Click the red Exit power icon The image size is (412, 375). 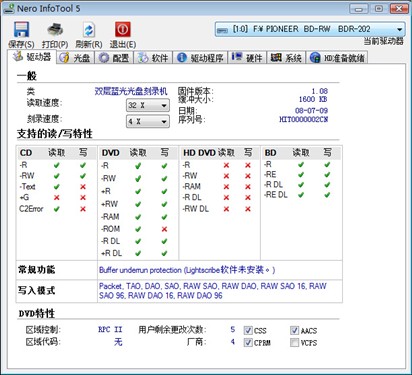pos(123,29)
